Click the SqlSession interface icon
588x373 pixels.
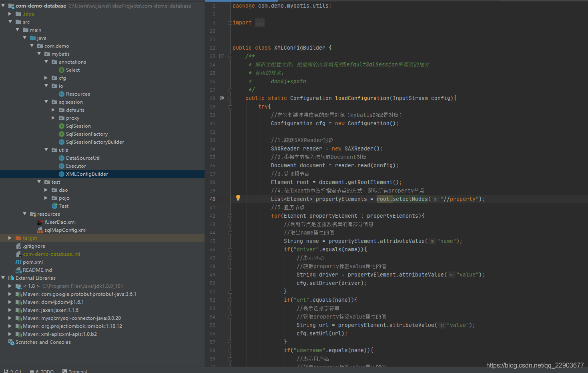pyautogui.click(x=62, y=126)
